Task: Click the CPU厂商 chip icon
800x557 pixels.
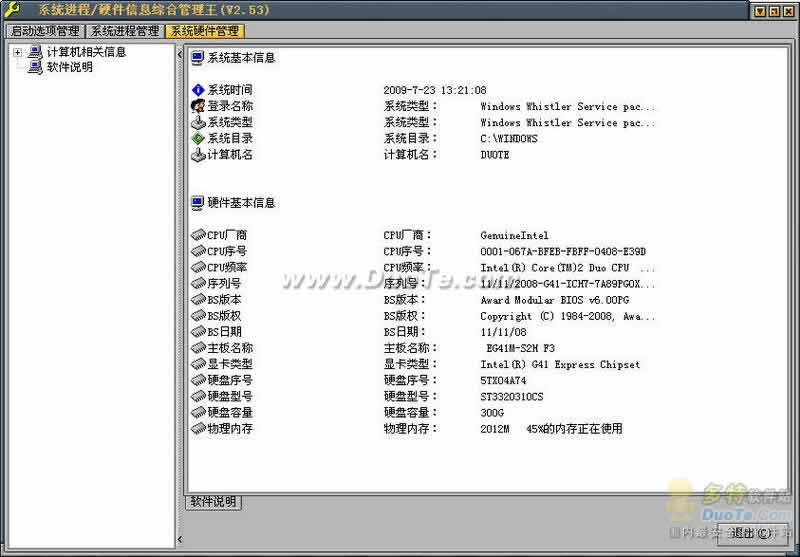Action: click(x=198, y=235)
